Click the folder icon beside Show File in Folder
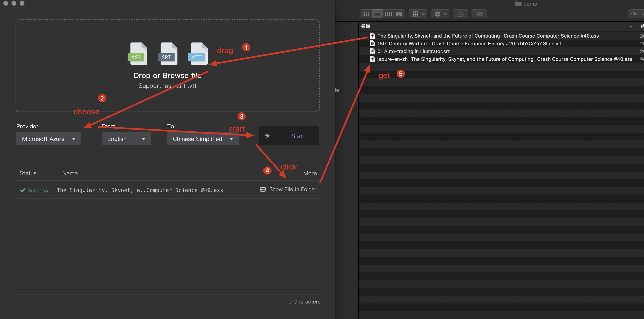 [263, 189]
